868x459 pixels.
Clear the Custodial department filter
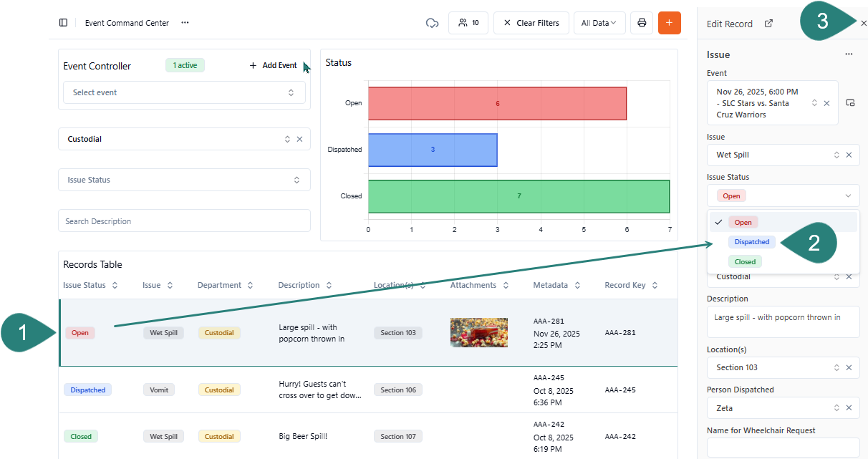[299, 139]
